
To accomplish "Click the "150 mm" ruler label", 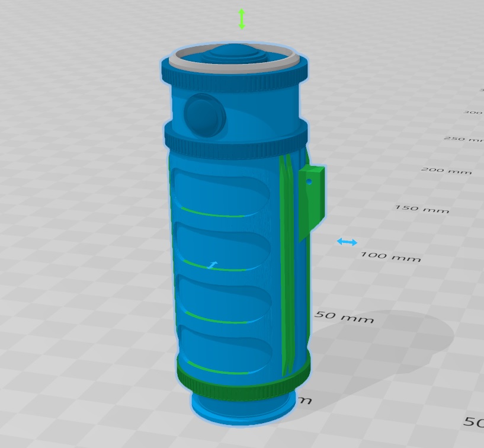I will 422,209.
